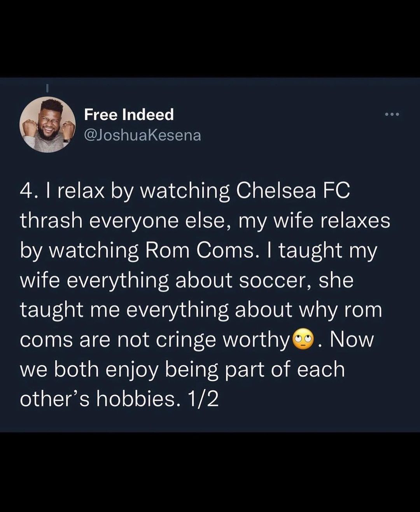Click the phrase "I taught my"
420x512 pixels.
pos(326,251)
